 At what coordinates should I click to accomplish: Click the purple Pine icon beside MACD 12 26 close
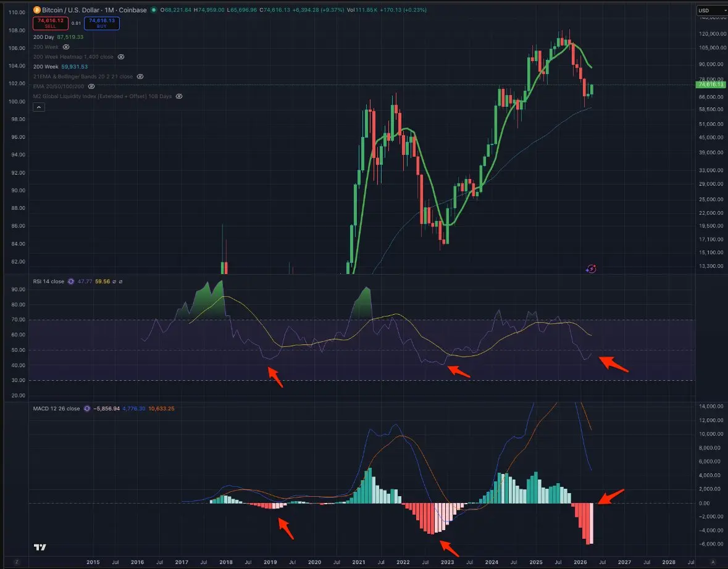click(87, 409)
